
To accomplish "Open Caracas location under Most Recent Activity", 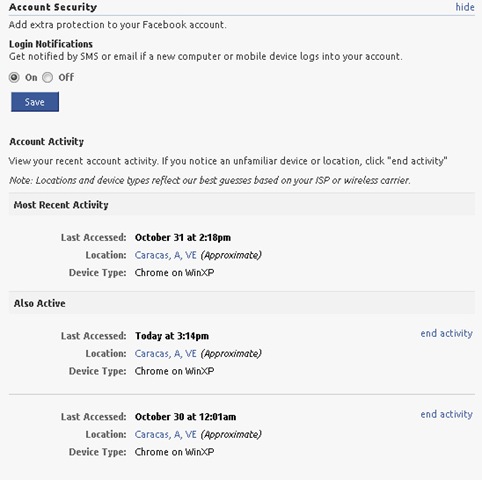I will coord(166,255).
